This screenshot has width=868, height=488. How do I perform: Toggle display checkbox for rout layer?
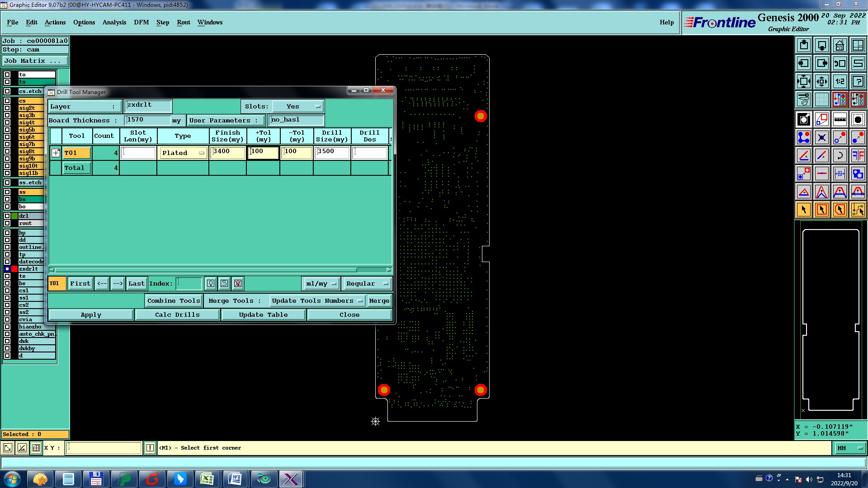tap(7, 223)
